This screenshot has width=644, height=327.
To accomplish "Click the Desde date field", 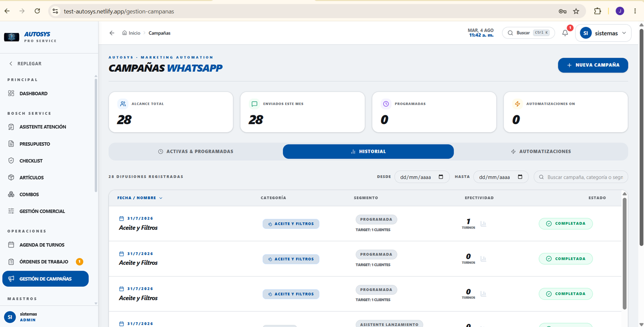I will point(422,177).
